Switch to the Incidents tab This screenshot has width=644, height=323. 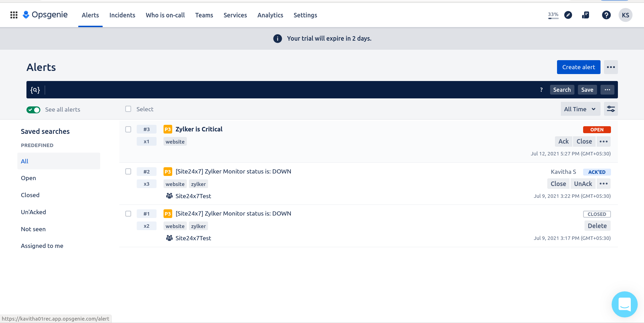coord(122,15)
